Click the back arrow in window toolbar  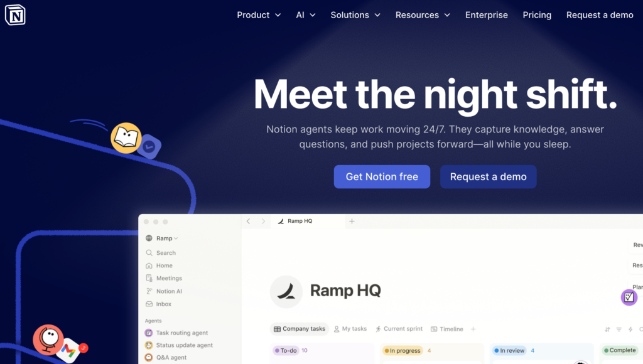[248, 222]
